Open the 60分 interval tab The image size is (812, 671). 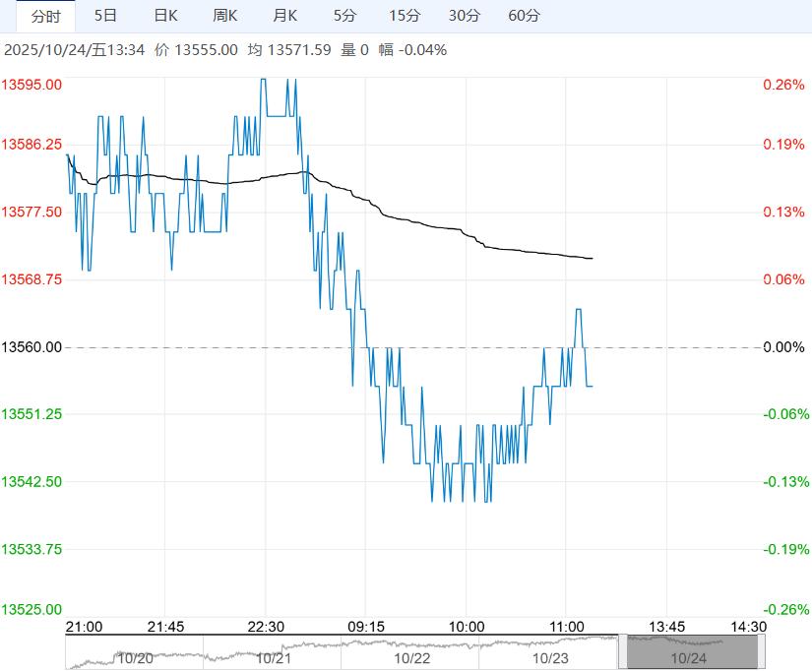(x=525, y=16)
